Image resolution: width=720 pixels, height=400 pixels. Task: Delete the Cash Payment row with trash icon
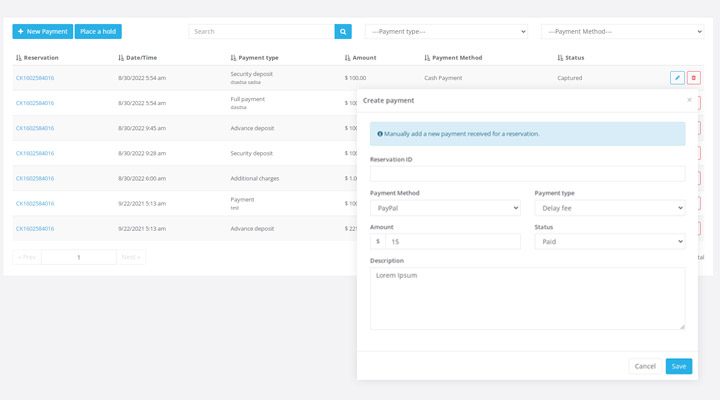(x=693, y=78)
